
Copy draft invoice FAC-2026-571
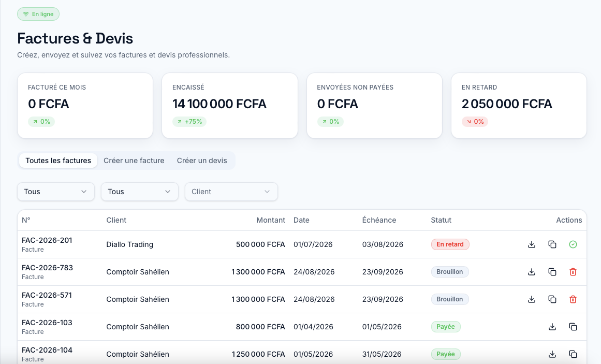point(552,299)
